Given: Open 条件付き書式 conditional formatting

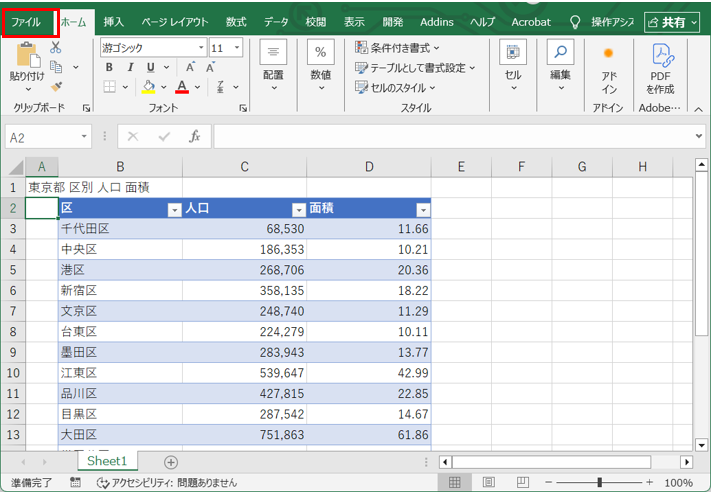Looking at the screenshot, I should click(x=397, y=48).
